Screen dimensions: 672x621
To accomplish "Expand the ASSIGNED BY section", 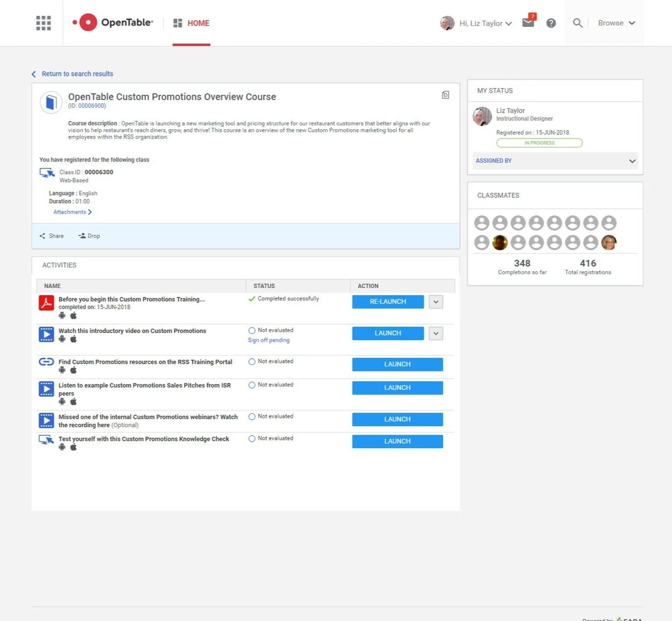I will [x=555, y=161].
